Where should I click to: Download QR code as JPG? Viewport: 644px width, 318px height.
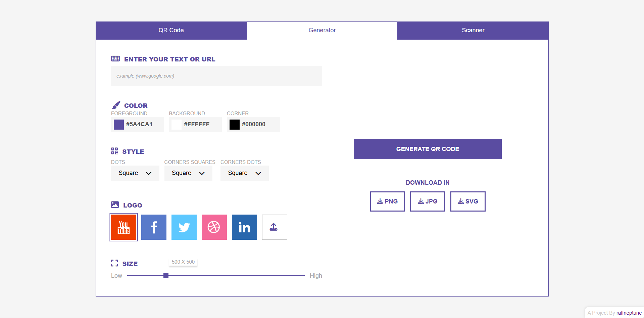pyautogui.click(x=428, y=201)
